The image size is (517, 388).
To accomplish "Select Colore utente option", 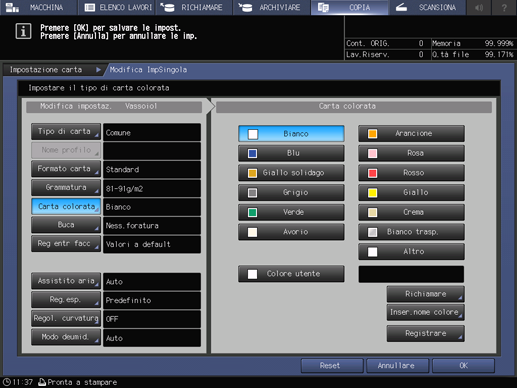I will [291, 274].
